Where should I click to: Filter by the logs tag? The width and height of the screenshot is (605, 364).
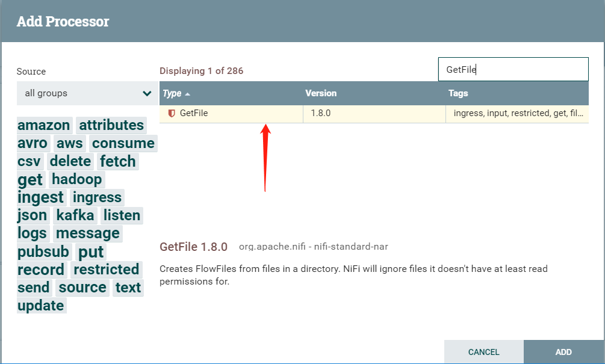[x=32, y=233]
